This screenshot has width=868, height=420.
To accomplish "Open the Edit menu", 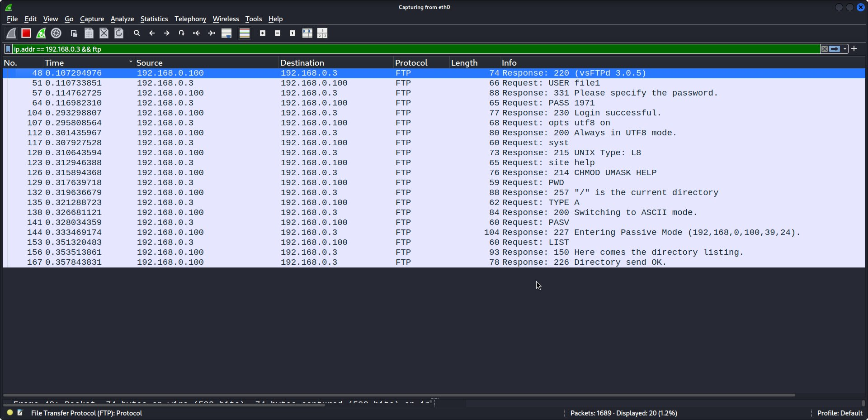I will coord(30,19).
